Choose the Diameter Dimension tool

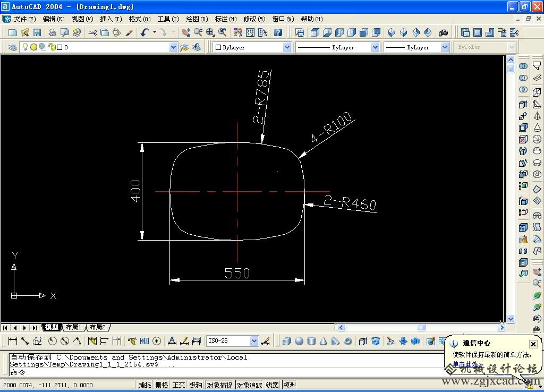coord(64,341)
